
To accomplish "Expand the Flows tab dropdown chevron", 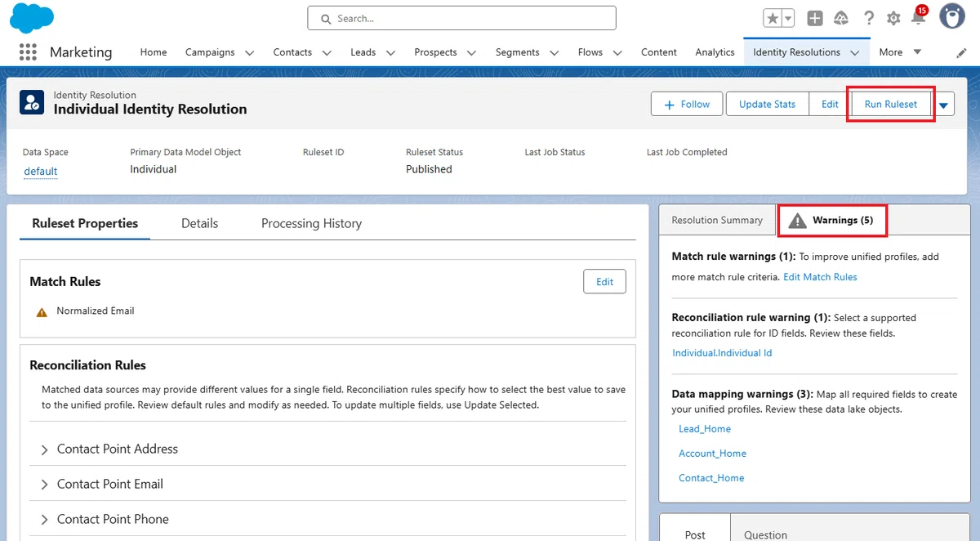I will (617, 52).
